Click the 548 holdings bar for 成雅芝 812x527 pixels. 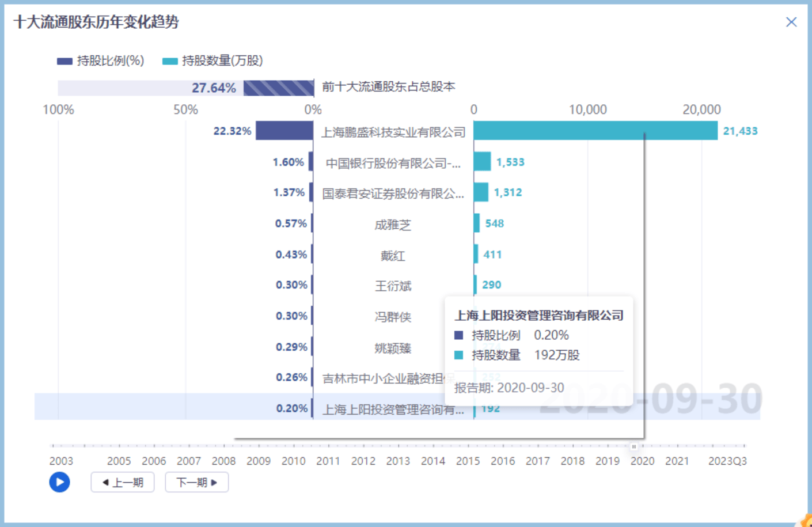pos(477,223)
